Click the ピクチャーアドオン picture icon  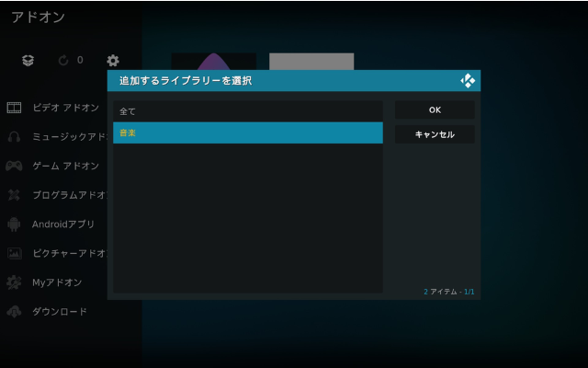click(14, 254)
